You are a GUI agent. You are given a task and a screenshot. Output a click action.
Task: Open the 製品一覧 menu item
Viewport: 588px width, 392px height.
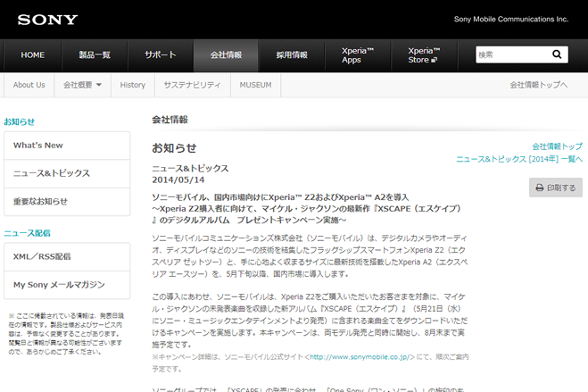95,55
